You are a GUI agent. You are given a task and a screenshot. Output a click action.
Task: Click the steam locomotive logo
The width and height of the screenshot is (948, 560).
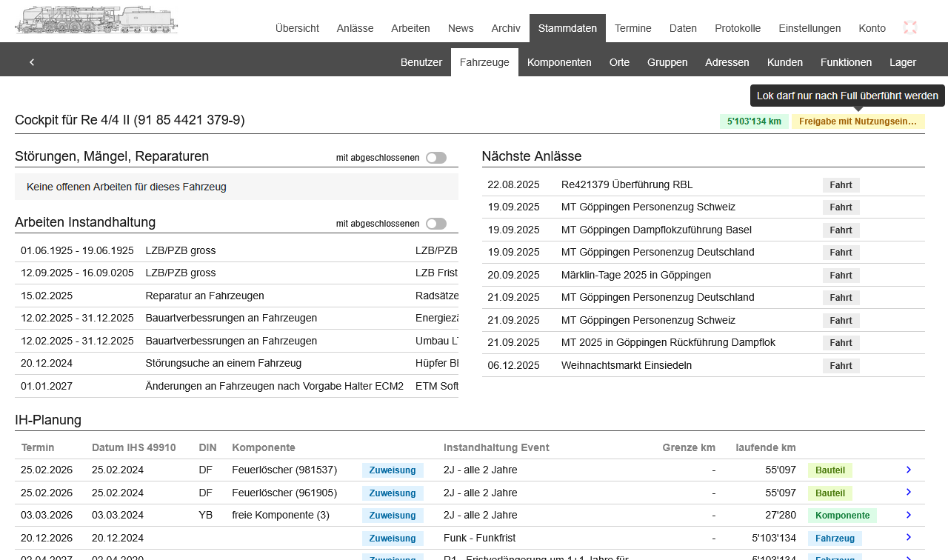[x=96, y=20]
